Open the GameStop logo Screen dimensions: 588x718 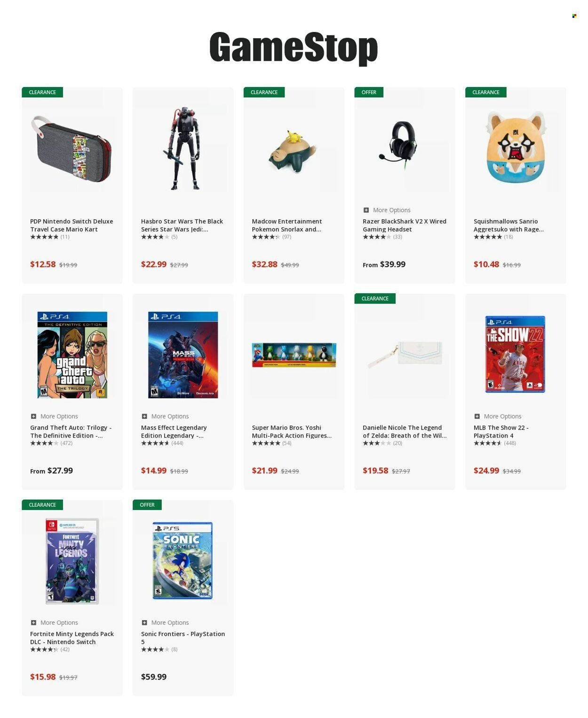click(x=294, y=48)
